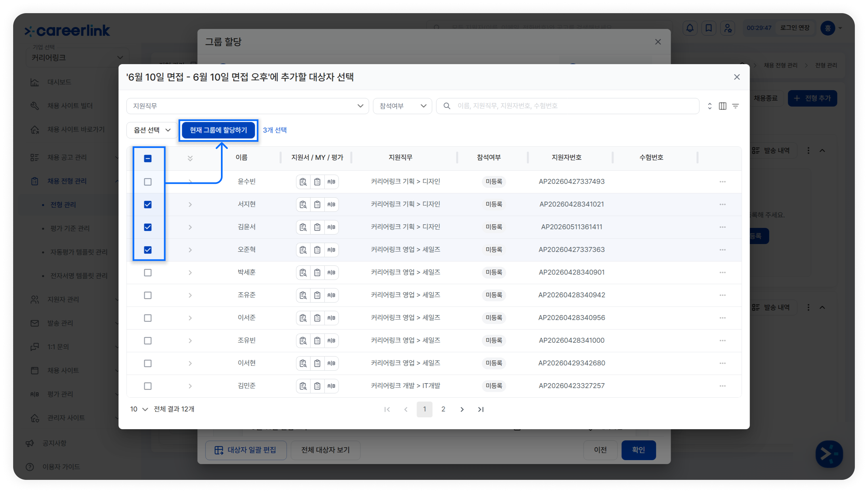Screen dimensions: 868x493
Task: Click the 전체 결과 12개 result count
Action: (x=174, y=409)
